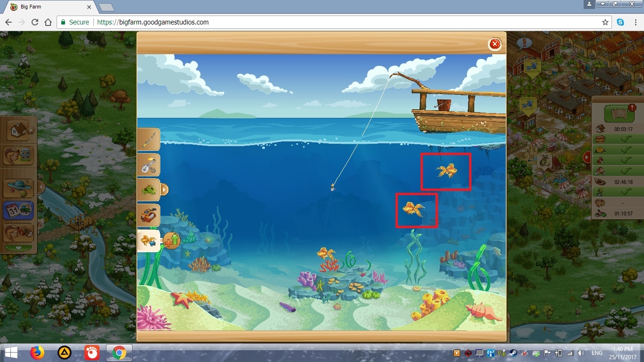View site security info (Secure)
644x362 pixels.
[x=75, y=22]
